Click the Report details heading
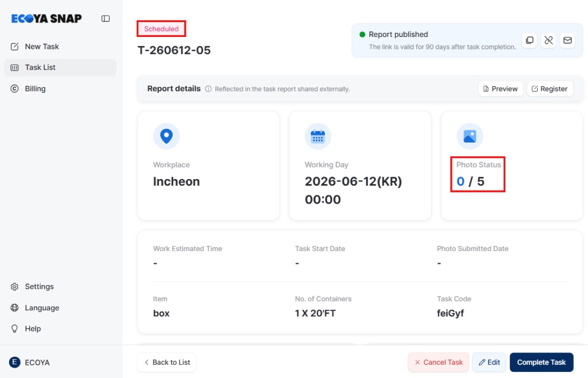Screen dimensions: 588x378 pos(174,89)
